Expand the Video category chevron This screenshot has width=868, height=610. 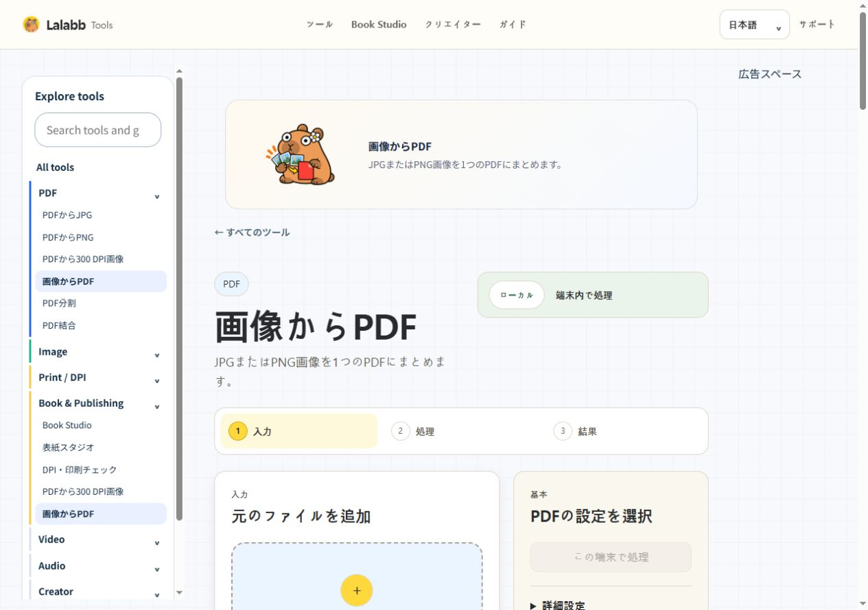[156, 542]
